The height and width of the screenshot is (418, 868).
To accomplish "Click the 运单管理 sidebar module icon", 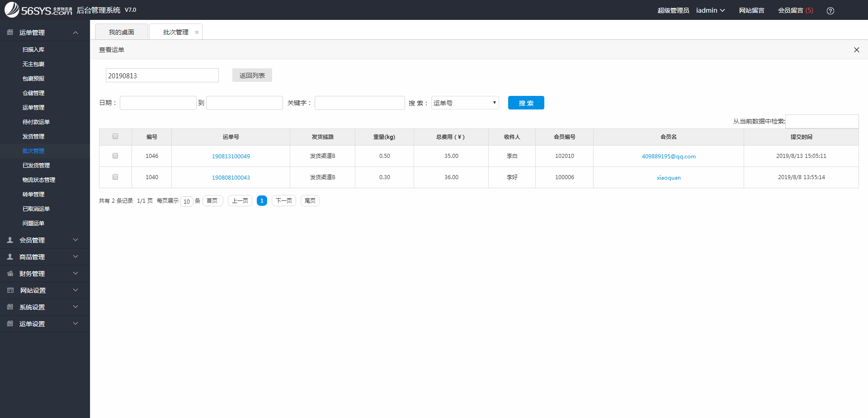I will [9, 32].
